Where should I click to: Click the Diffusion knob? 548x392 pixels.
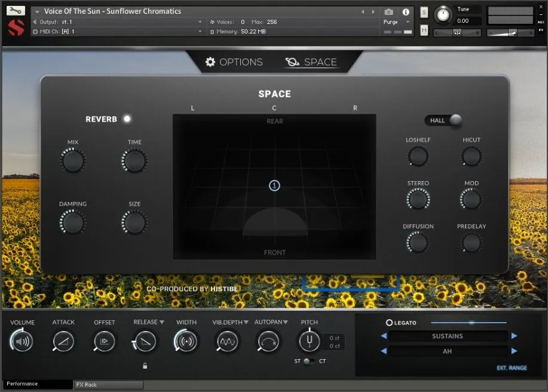tap(418, 243)
